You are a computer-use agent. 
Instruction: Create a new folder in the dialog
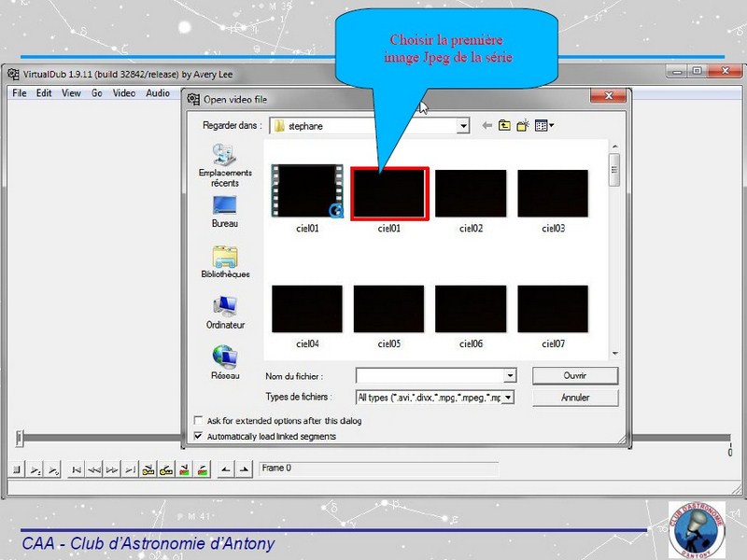tap(523, 125)
